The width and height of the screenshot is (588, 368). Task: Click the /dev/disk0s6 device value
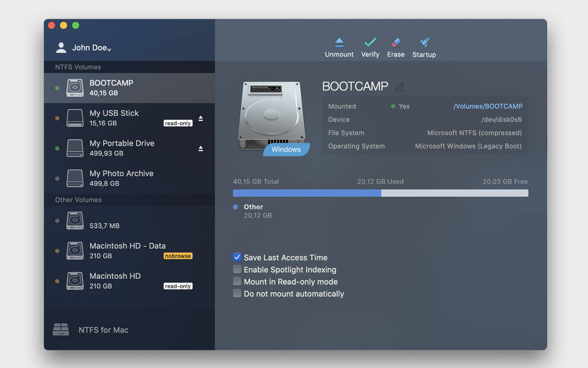502,119
